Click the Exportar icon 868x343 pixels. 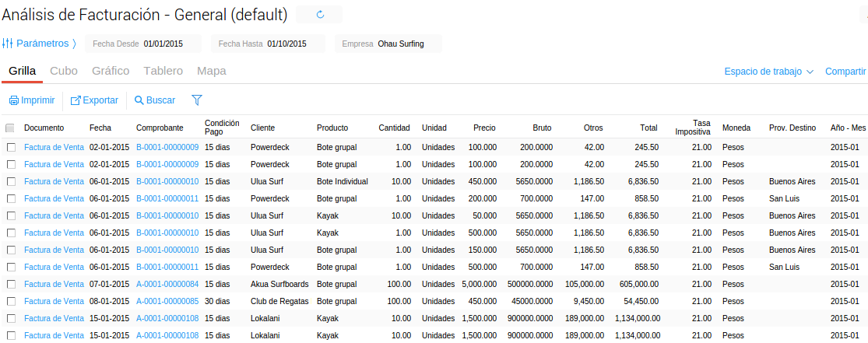(x=76, y=100)
